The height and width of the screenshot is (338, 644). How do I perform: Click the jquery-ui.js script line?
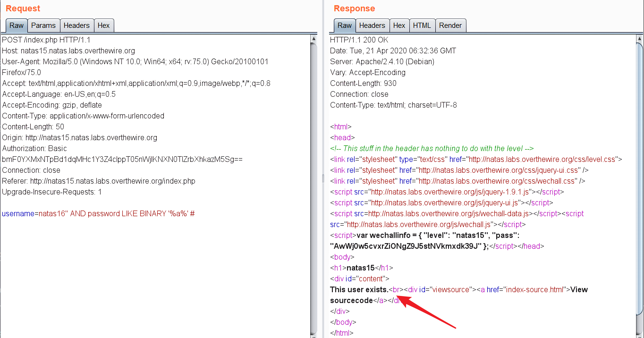point(441,203)
